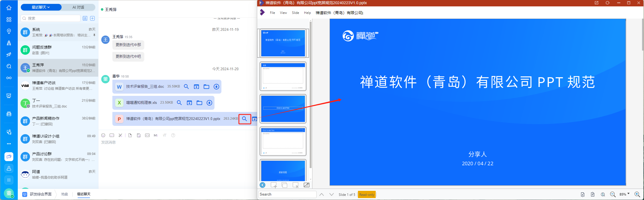Open the contacts person icon in the sidebar
Viewport: 644px width, 200px height.
click(x=9, y=168)
